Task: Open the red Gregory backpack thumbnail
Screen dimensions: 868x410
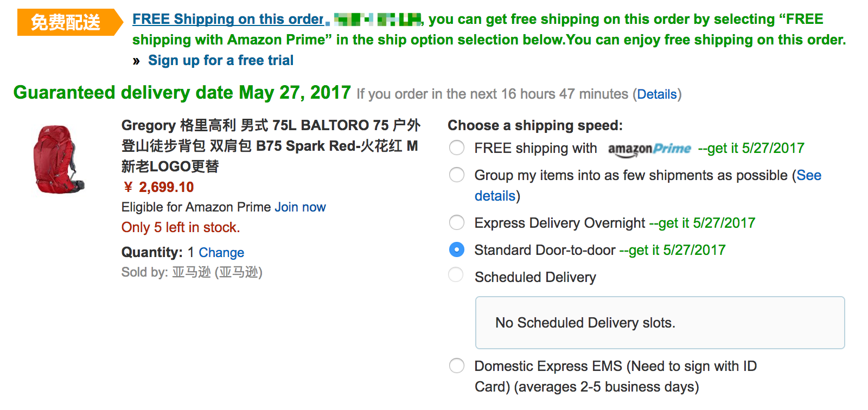Action: click(58, 159)
